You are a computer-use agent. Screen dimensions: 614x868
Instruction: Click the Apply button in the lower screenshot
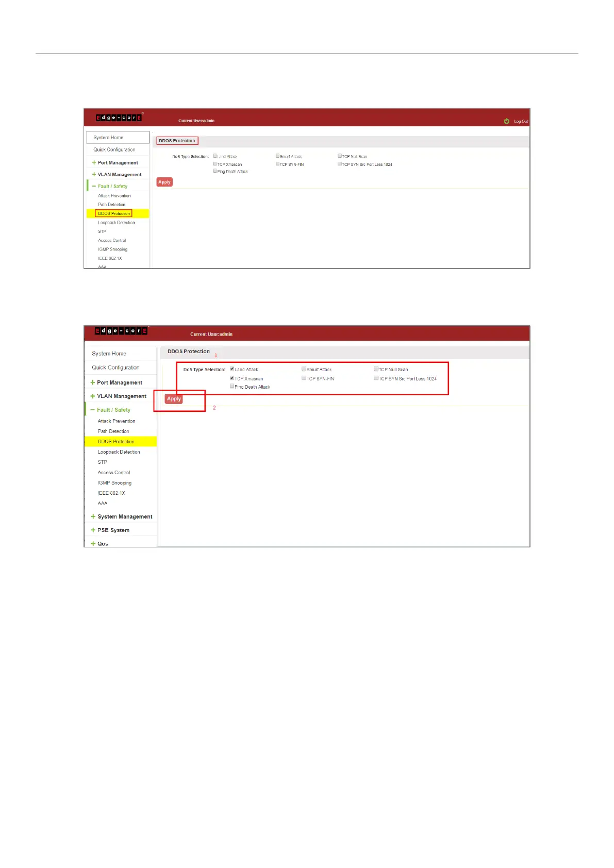pyautogui.click(x=174, y=399)
